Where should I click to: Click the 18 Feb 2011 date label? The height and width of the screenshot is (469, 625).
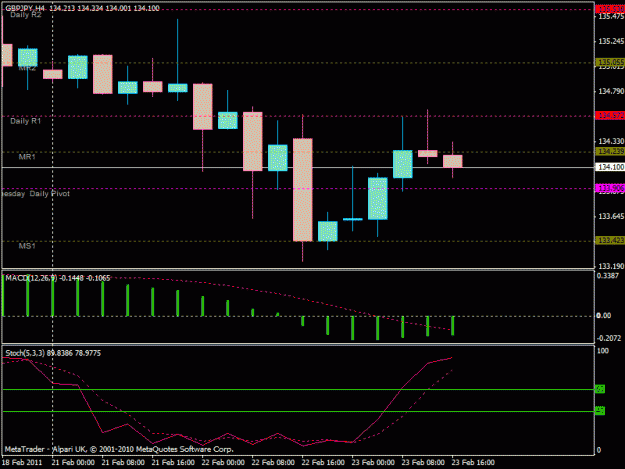[x=22, y=463]
